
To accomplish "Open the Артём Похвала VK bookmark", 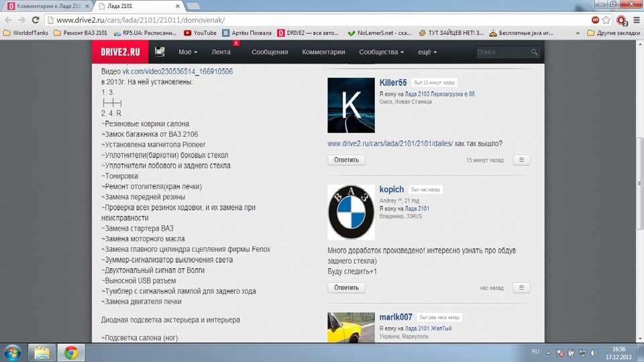I will (x=247, y=33).
